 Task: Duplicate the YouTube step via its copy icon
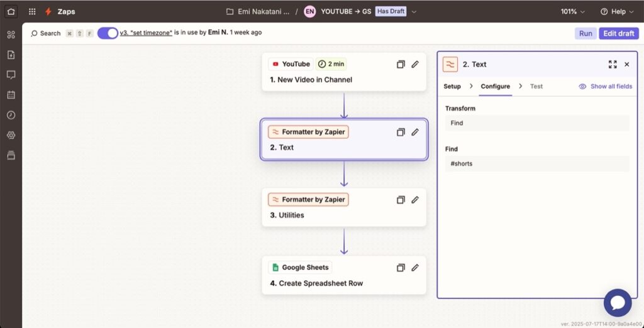[401, 65]
